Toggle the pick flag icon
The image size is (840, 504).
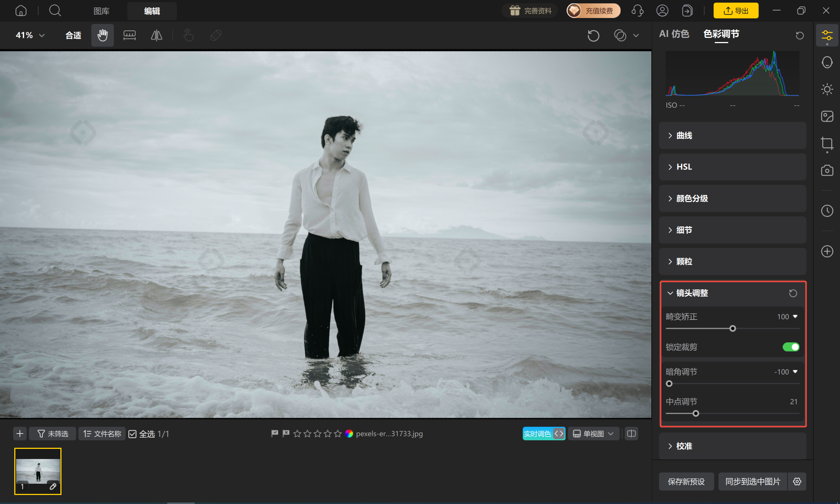click(x=275, y=433)
